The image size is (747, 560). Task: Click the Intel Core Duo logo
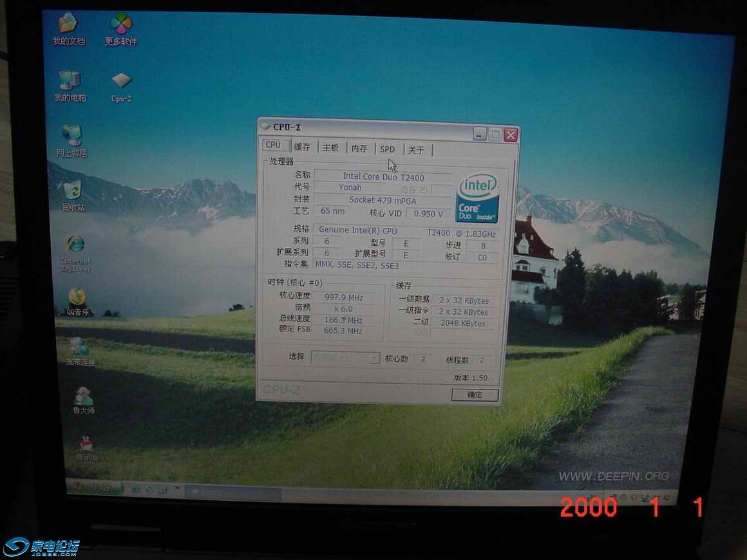(x=477, y=198)
